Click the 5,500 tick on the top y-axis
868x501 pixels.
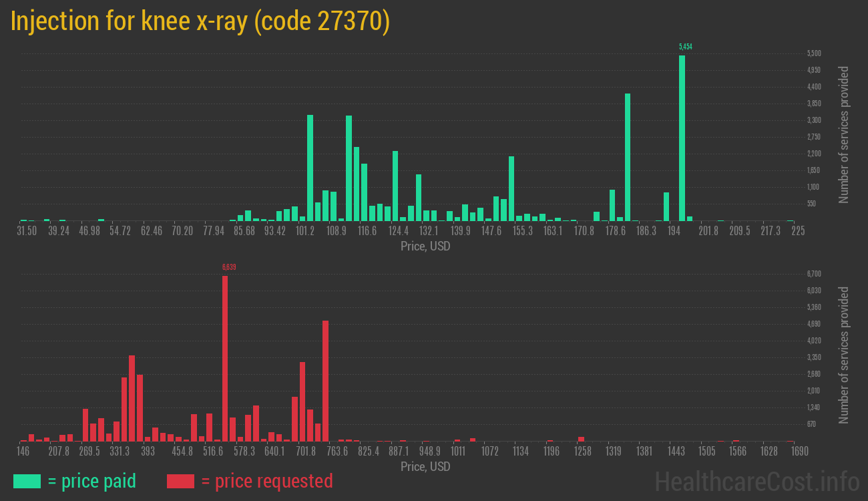tap(814, 53)
